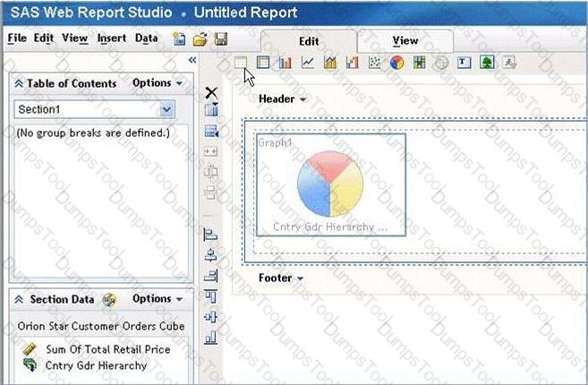Switch to the View tab

pyautogui.click(x=405, y=41)
